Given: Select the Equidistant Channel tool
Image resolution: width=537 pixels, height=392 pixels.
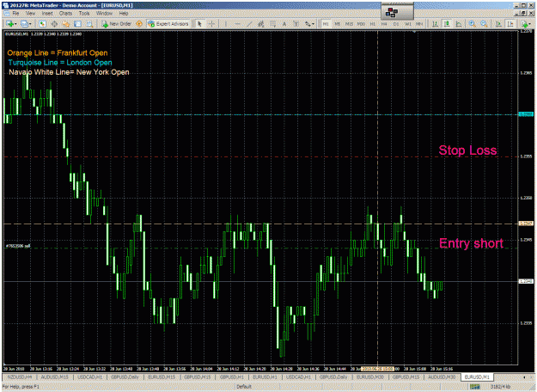Looking at the screenshot, I should click(x=261, y=24).
